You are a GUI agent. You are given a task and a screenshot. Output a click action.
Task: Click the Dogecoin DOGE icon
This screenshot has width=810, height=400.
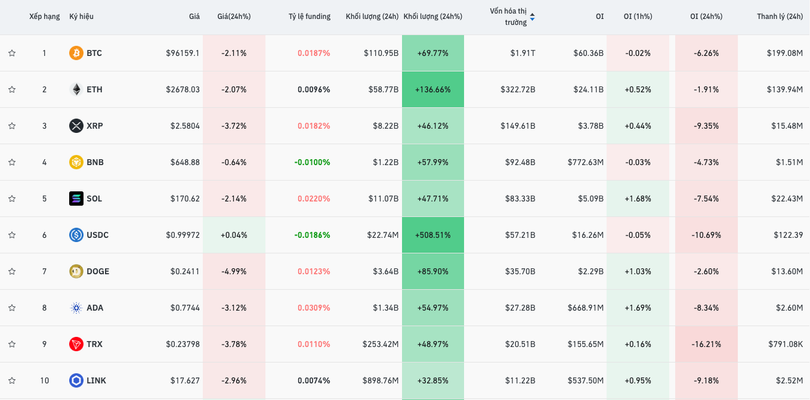(76, 271)
